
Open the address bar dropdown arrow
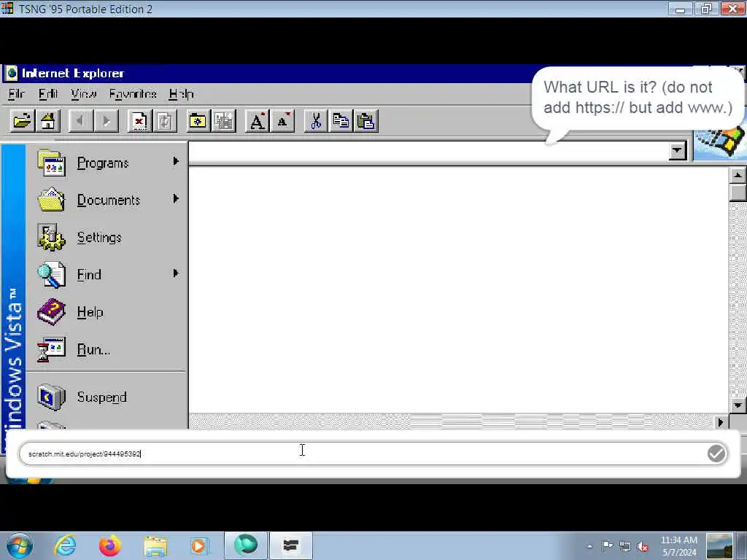pos(677,151)
